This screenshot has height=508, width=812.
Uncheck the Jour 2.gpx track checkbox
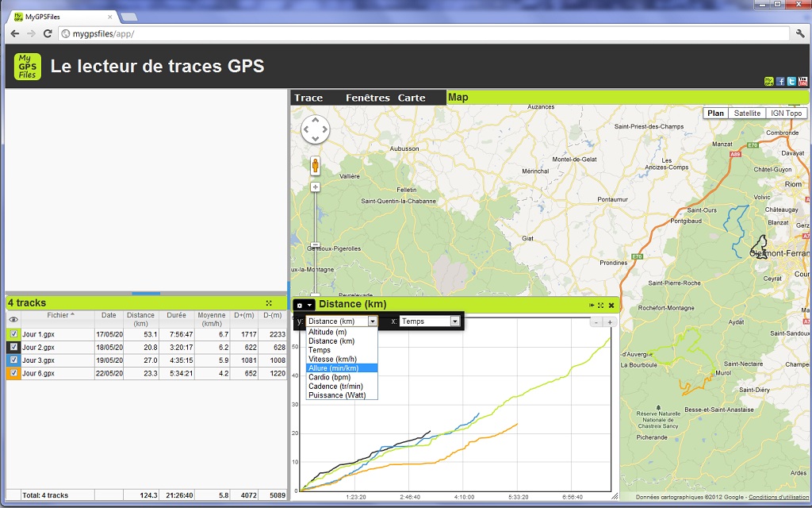point(14,348)
